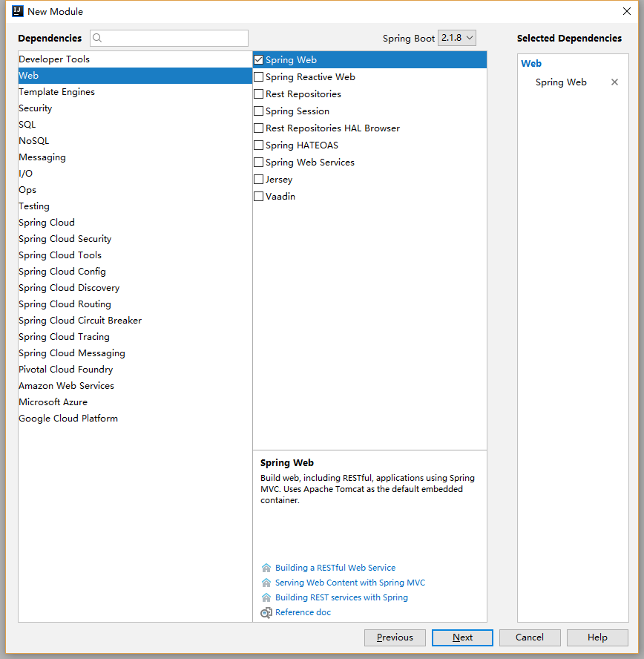Select the NoSQL category

click(135, 141)
